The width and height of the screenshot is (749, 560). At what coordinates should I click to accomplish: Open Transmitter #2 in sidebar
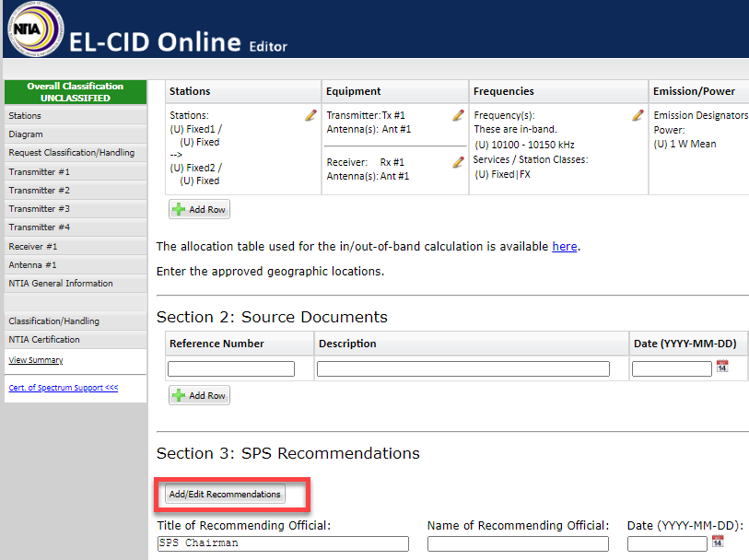[x=76, y=191]
